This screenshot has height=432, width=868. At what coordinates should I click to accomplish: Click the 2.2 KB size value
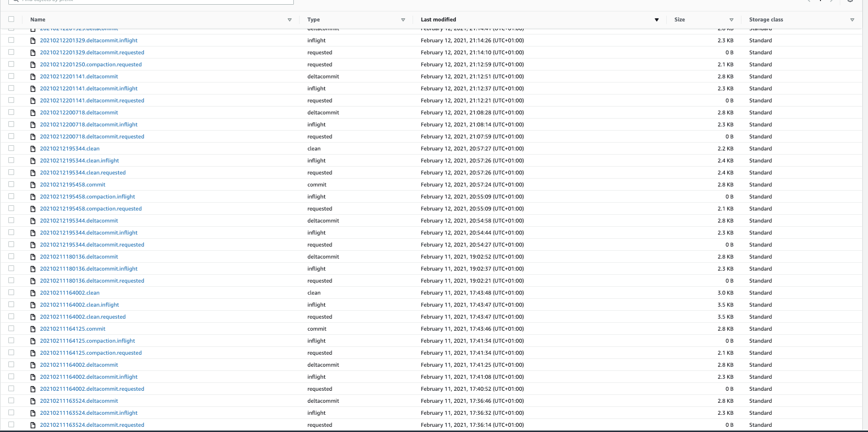725,149
